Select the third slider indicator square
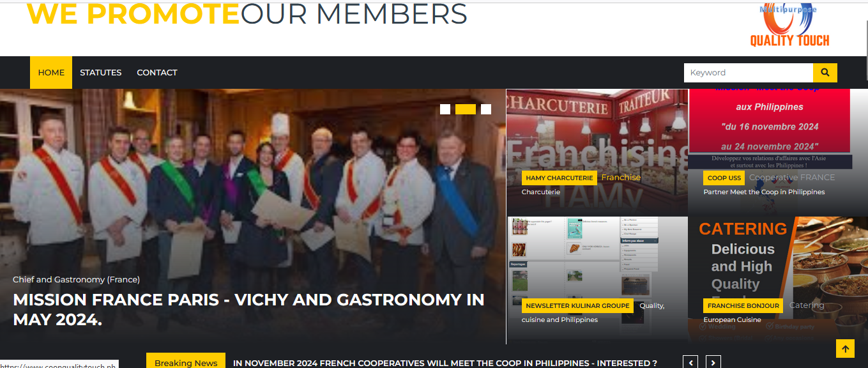 (x=486, y=109)
